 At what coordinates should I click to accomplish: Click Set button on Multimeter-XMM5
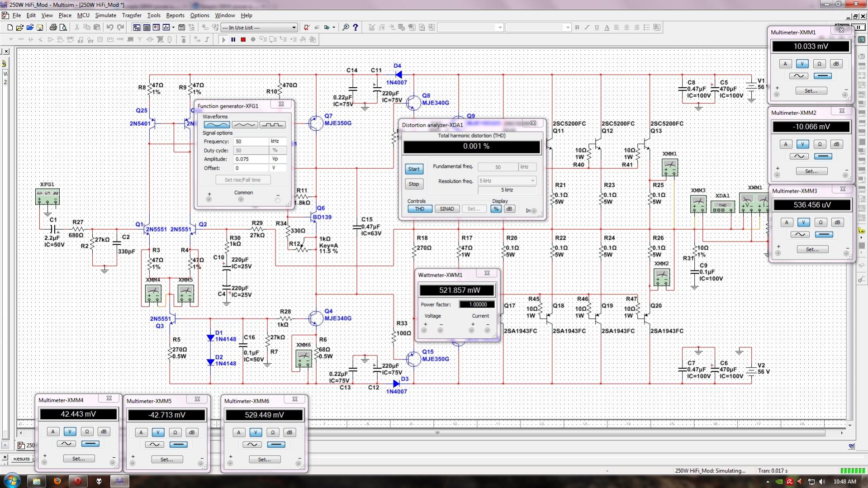[x=167, y=460]
